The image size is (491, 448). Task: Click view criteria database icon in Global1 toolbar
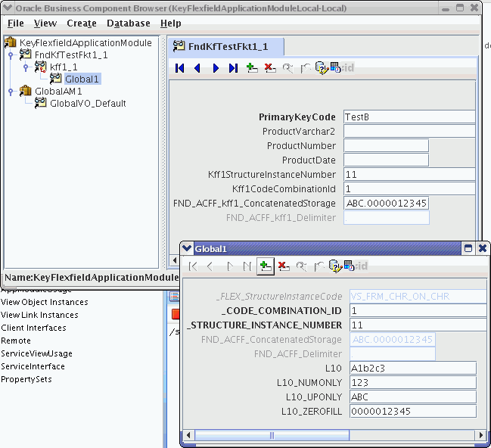click(x=335, y=266)
